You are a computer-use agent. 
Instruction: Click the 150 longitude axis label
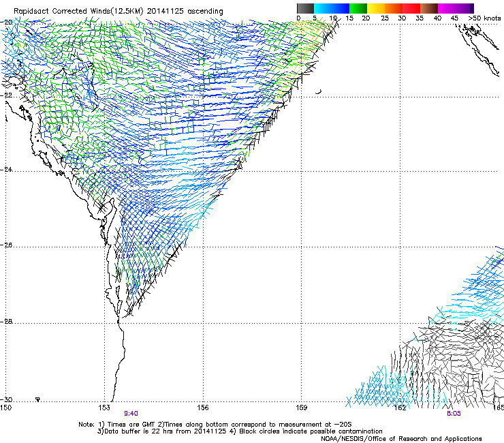5,408
